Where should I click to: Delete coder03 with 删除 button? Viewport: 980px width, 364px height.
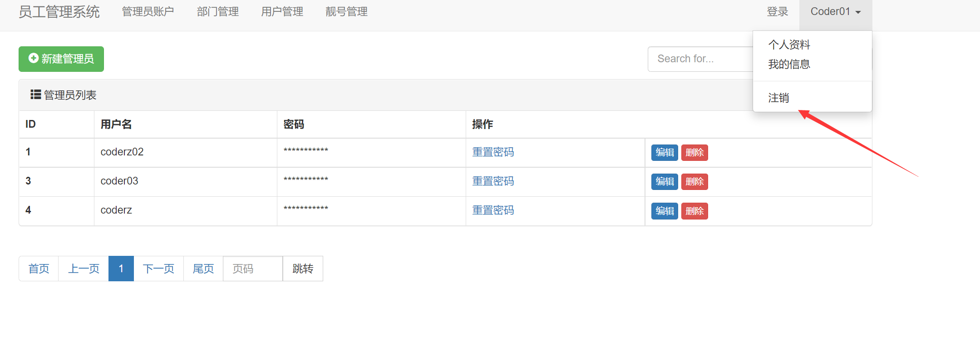point(694,182)
